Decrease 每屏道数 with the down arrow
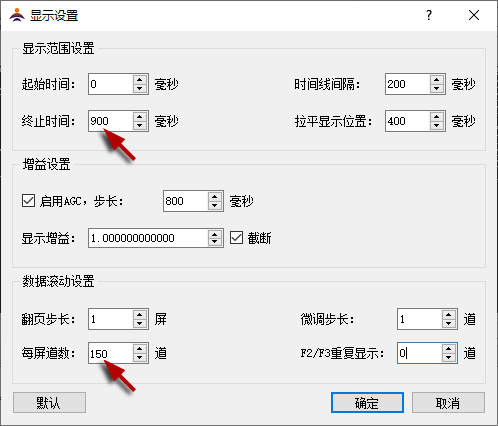 point(140,357)
